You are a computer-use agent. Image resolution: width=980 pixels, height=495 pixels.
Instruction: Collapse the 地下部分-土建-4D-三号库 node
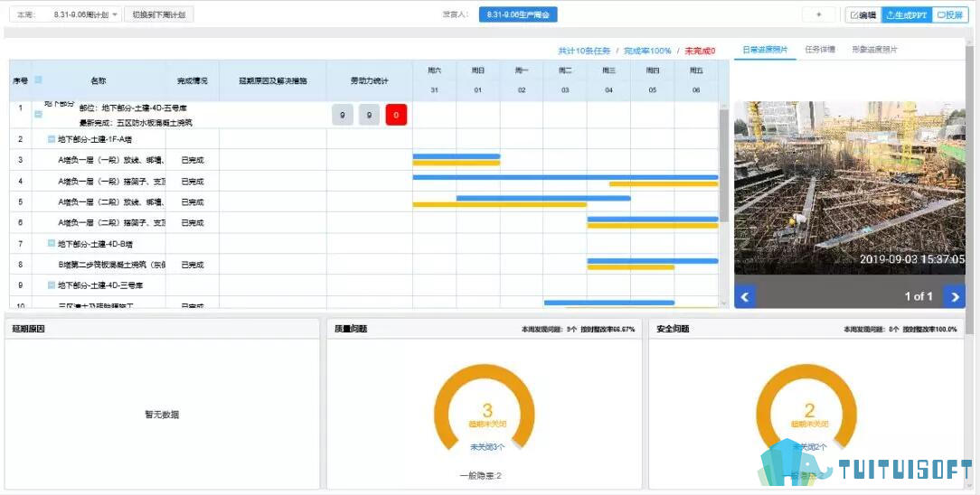[x=52, y=285]
